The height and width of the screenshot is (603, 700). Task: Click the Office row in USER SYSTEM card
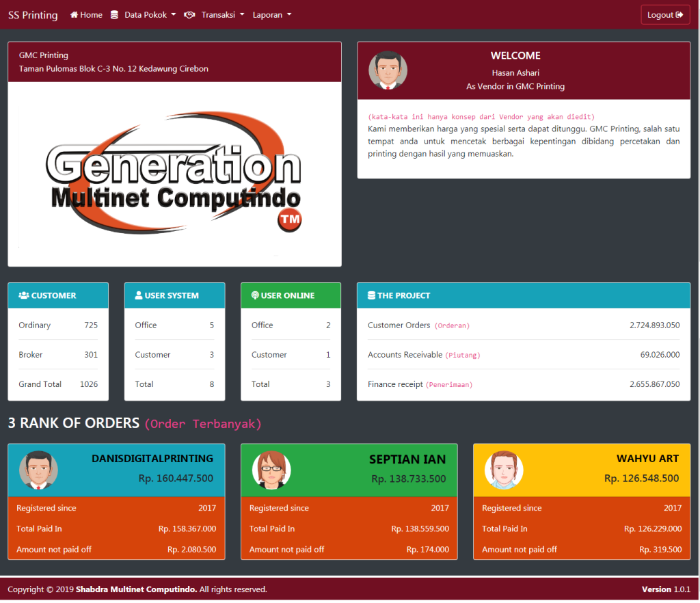(174, 325)
